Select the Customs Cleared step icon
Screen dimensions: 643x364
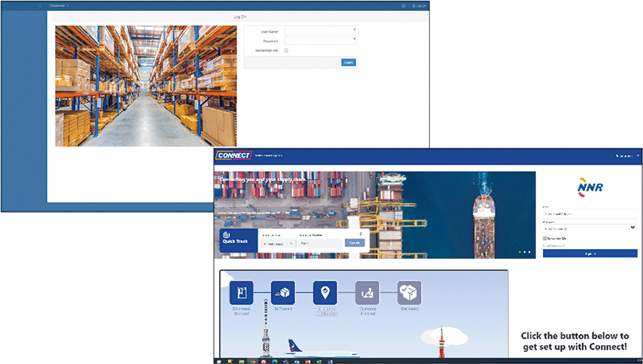[367, 293]
